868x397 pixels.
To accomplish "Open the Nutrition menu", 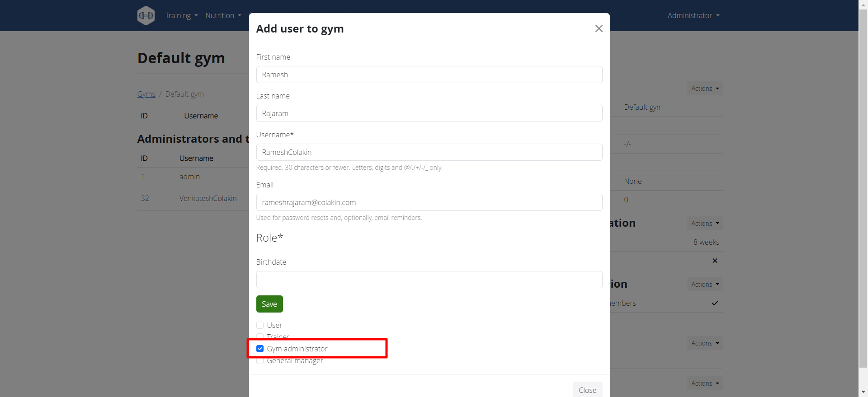I will pos(223,15).
